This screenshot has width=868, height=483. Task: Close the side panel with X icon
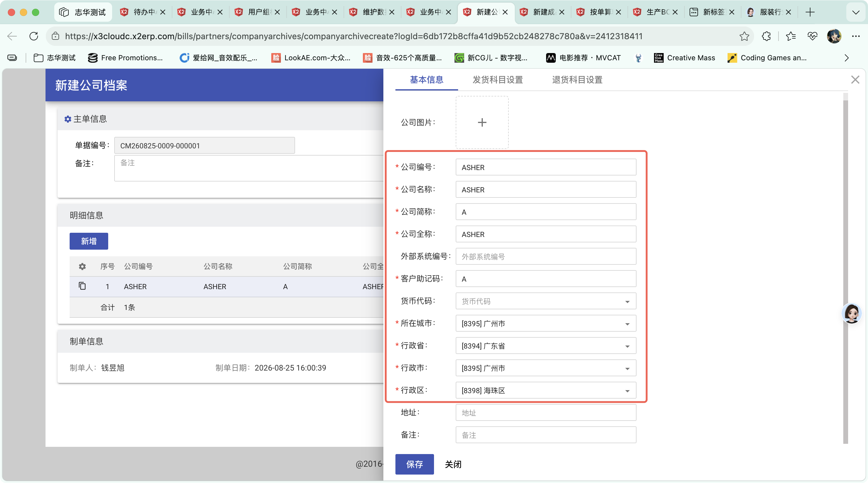click(855, 80)
